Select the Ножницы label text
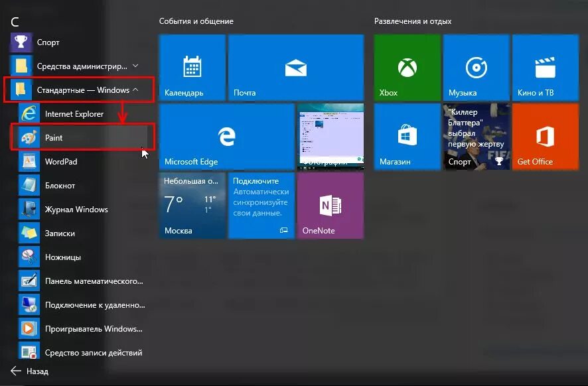 (x=63, y=257)
